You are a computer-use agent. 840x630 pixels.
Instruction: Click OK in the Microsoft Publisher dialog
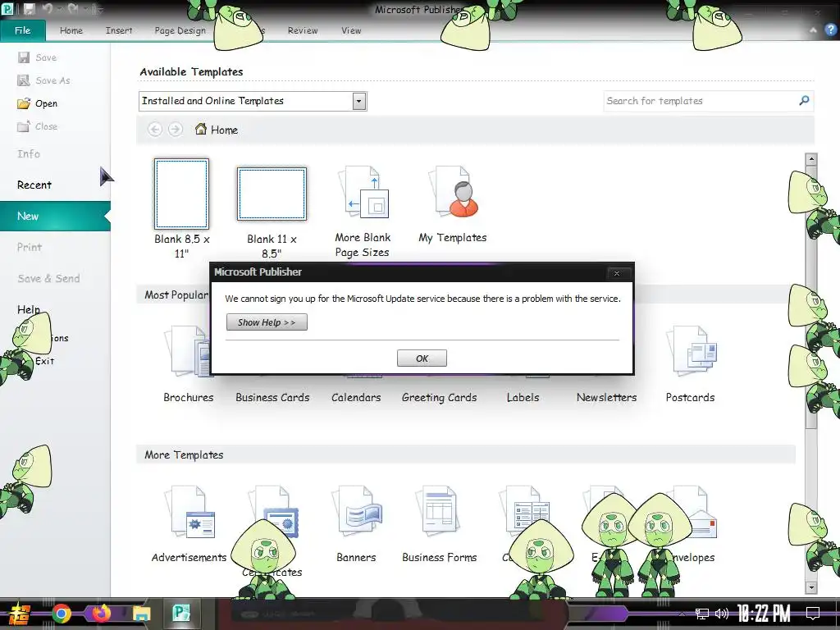click(x=422, y=358)
